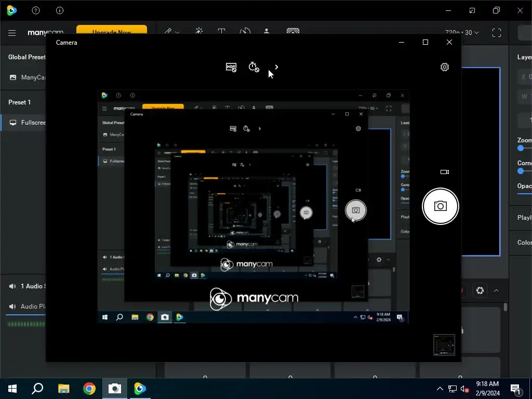Click the Global Preset heading

(27, 57)
